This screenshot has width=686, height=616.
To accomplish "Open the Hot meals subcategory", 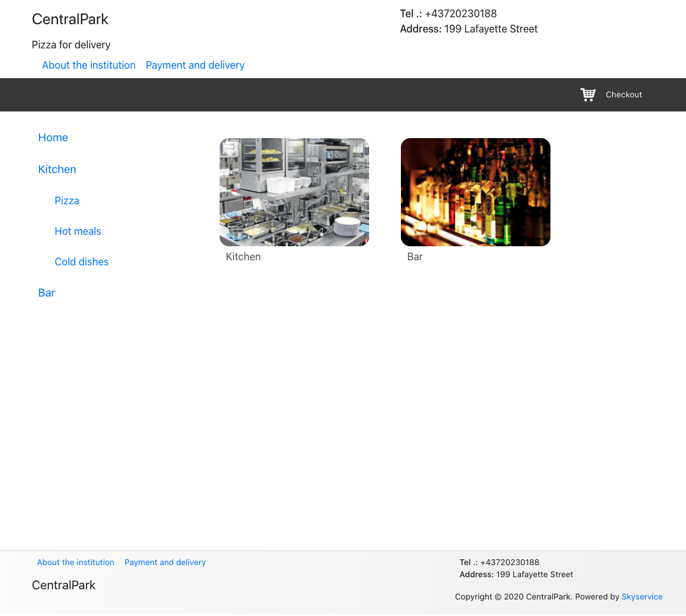I will (78, 231).
